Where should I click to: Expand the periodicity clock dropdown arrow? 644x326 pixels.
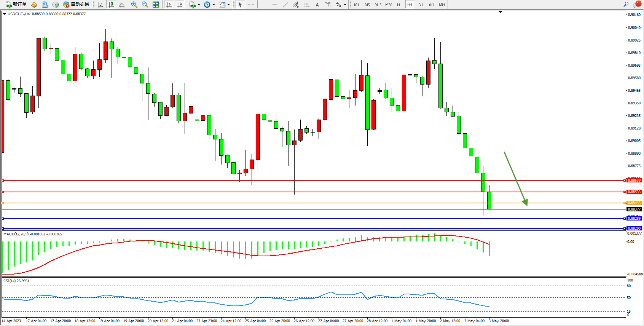(x=214, y=5)
